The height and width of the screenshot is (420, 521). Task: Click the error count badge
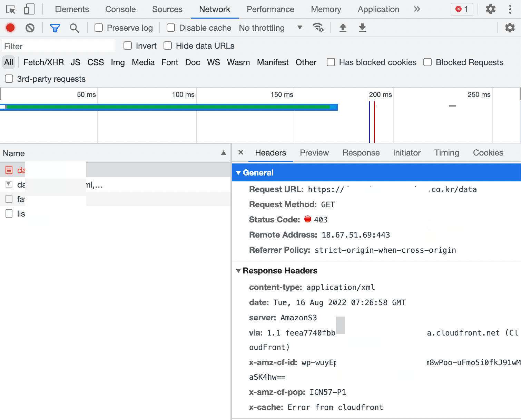coord(462,9)
